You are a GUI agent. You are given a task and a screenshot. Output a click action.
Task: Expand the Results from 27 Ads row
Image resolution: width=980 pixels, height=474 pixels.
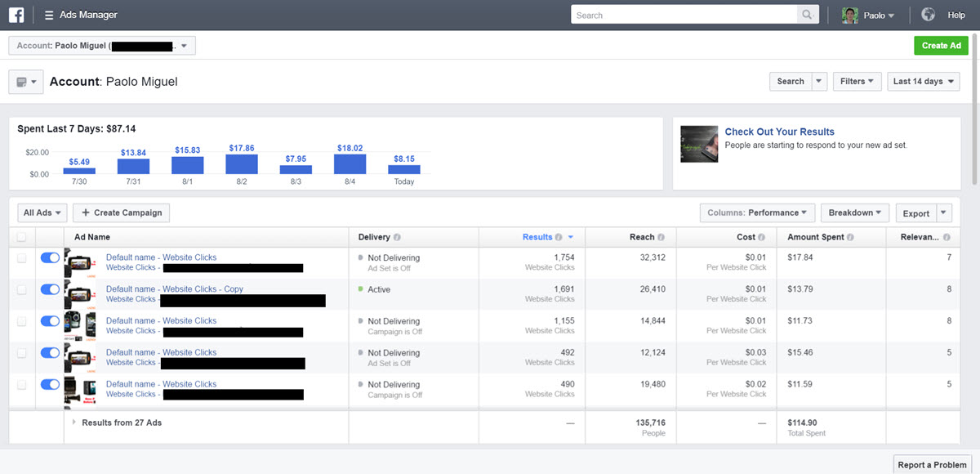coord(74,423)
